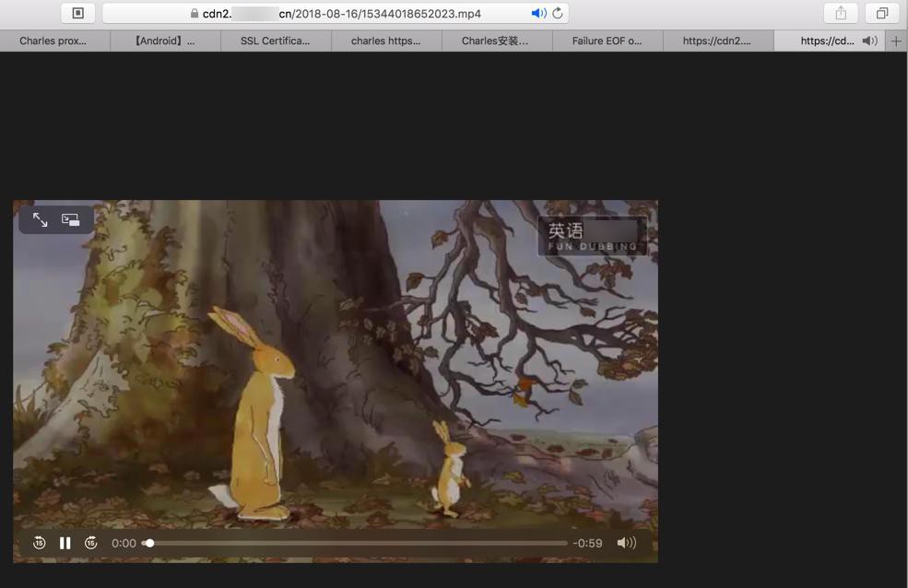The width and height of the screenshot is (908, 588).
Task: Click the address bar URL field
Action: pyautogui.click(x=336, y=13)
